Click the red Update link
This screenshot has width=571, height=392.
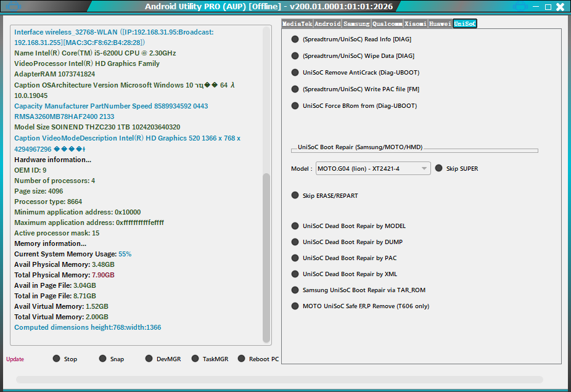[x=15, y=359]
